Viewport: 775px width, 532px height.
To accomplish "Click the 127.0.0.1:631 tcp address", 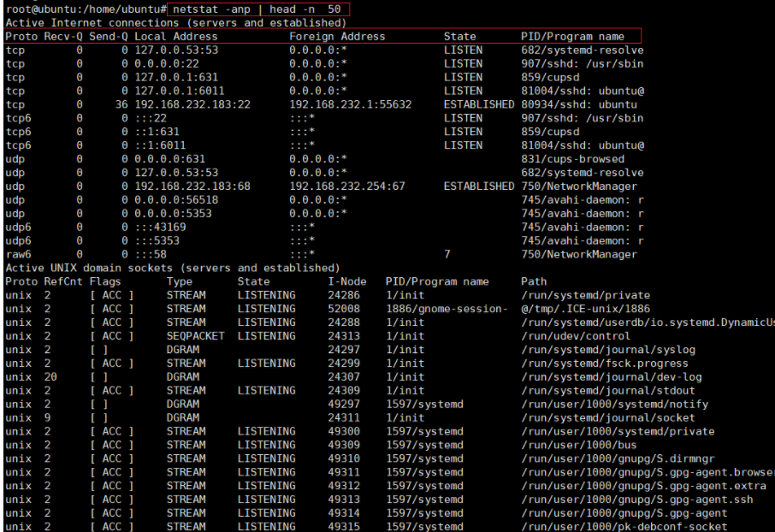I will pyautogui.click(x=176, y=77).
